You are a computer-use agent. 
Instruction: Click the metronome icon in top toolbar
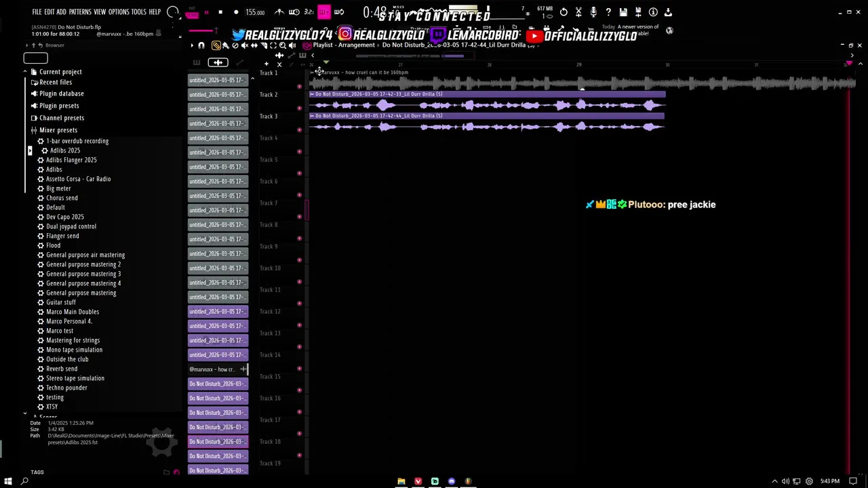pyautogui.click(x=279, y=12)
